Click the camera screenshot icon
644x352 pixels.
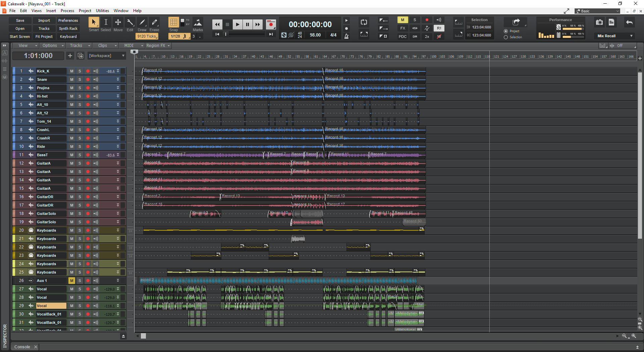(599, 22)
